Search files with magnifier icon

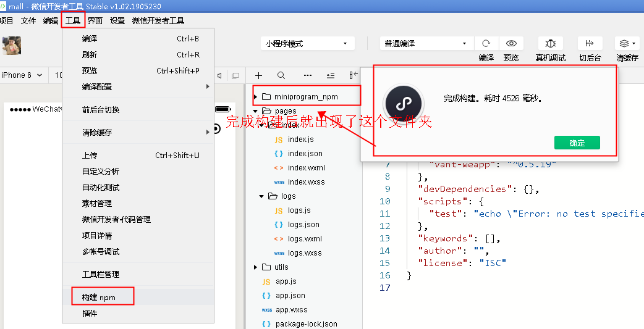pyautogui.click(x=281, y=75)
